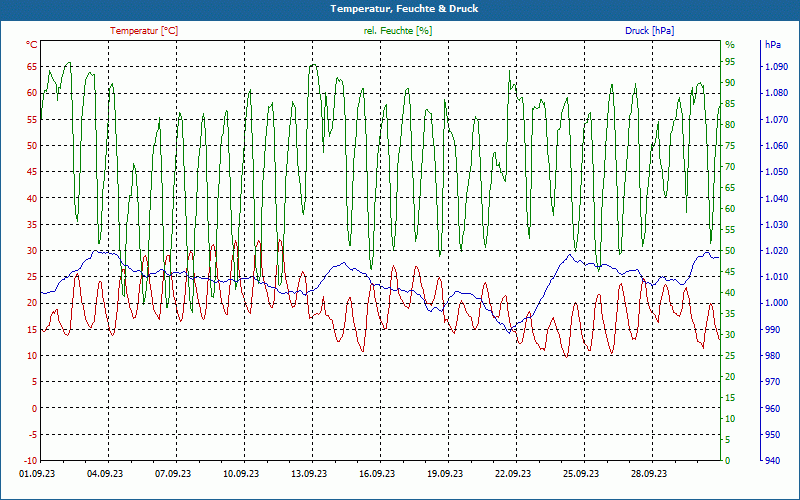This screenshot has width=800, height=500.
Task: Select red temperature axis value "30"
Action: (32, 251)
